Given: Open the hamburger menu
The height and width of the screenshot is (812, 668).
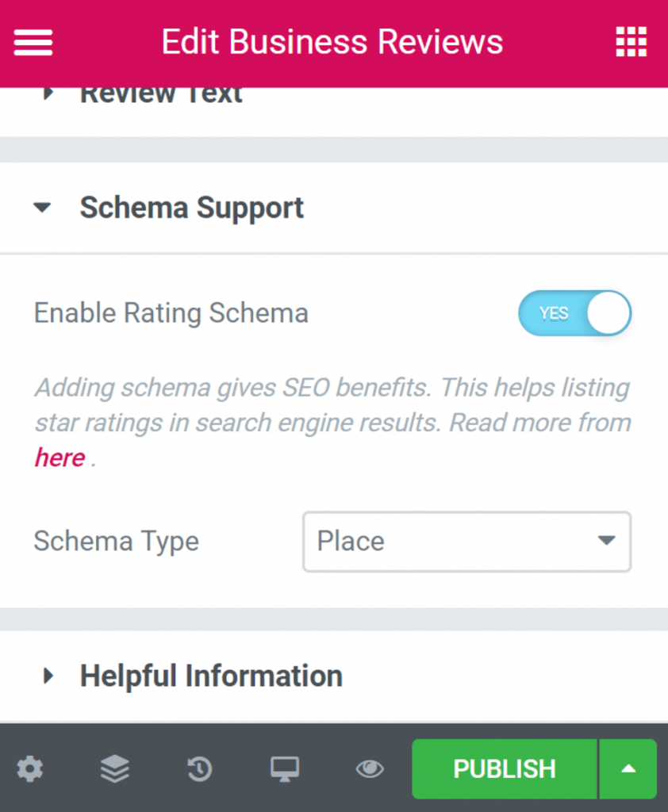Looking at the screenshot, I should [33, 42].
